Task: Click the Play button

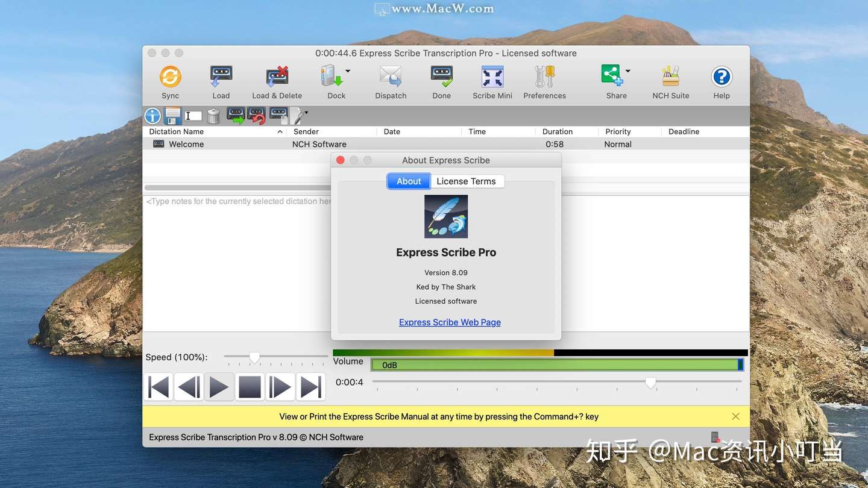Action: click(219, 387)
